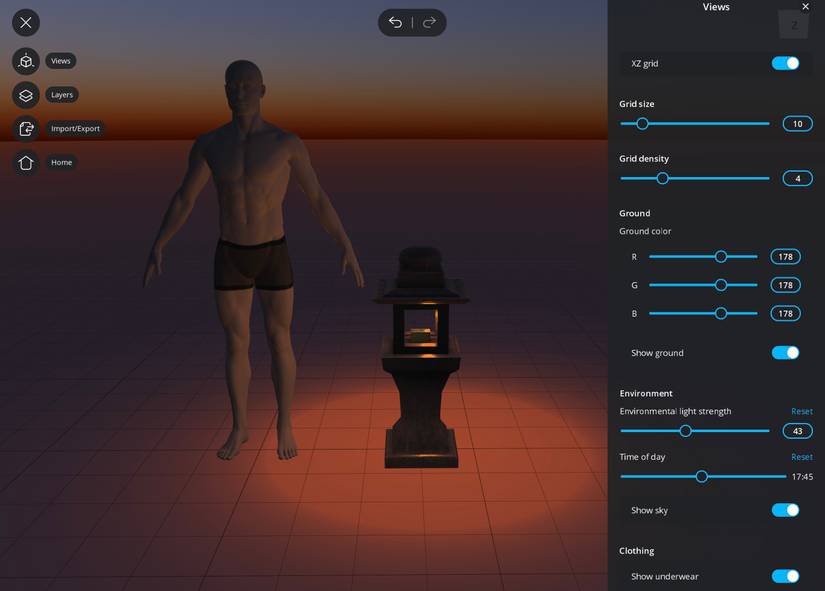825x591 pixels.
Task: Open the Import/Export icon
Action: coord(26,129)
